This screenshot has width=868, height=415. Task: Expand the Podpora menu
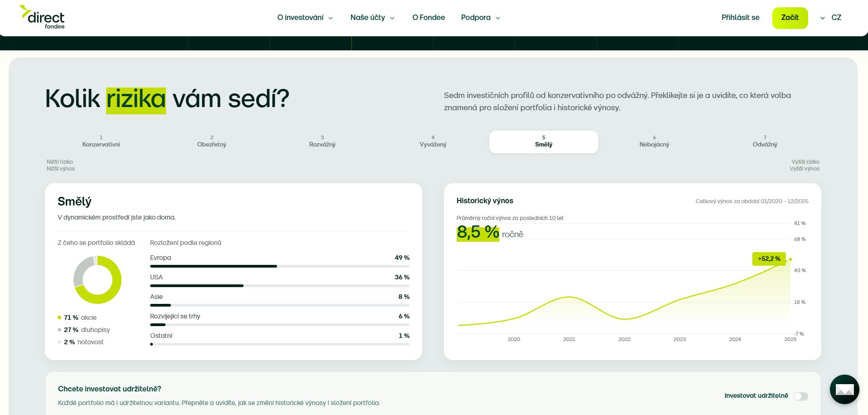(x=481, y=18)
